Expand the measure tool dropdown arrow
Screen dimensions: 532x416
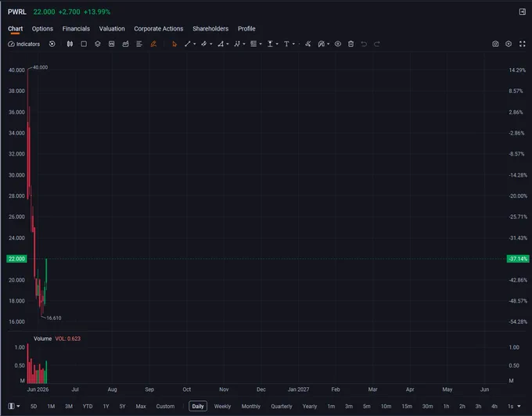click(277, 44)
